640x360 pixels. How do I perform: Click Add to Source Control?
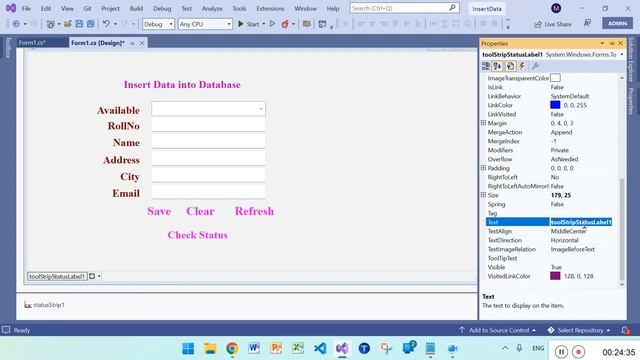[498, 330]
